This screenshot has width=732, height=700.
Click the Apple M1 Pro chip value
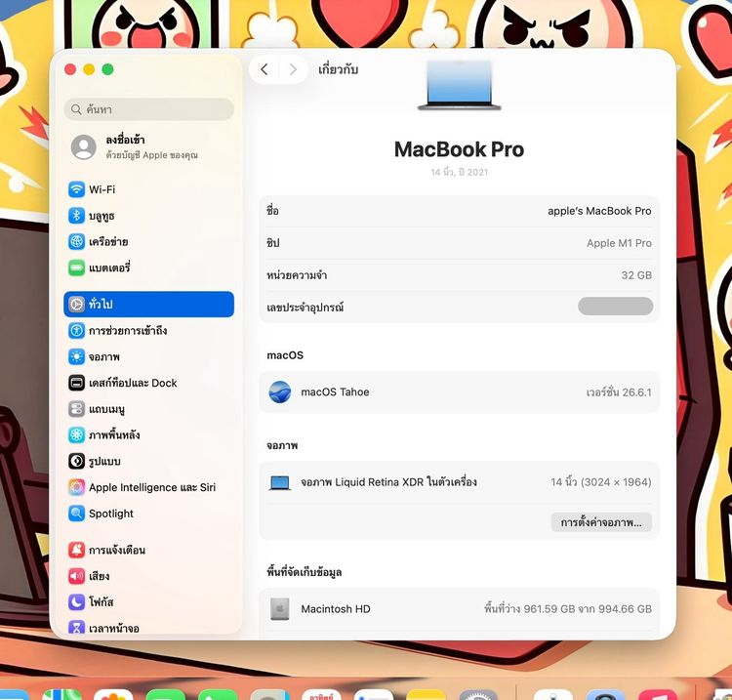tap(619, 243)
